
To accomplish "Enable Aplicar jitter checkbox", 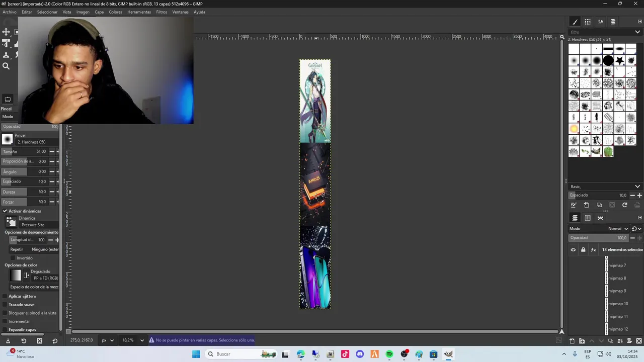I will pyautogui.click(x=5, y=296).
